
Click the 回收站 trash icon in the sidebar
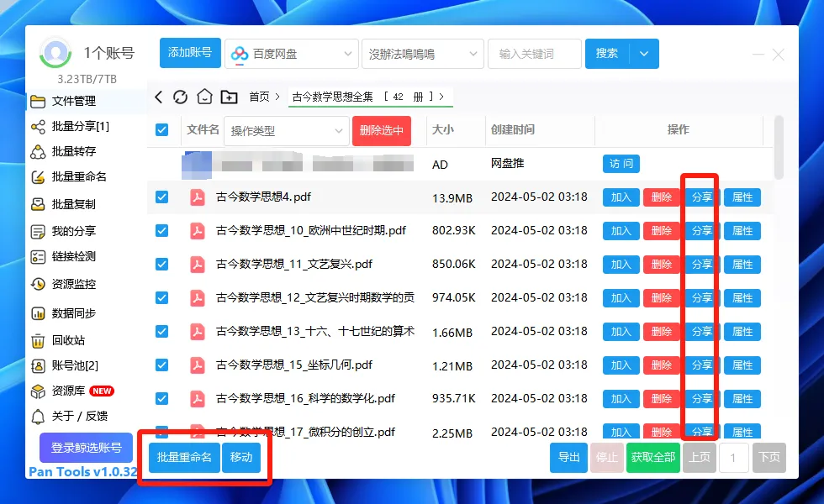(38, 341)
